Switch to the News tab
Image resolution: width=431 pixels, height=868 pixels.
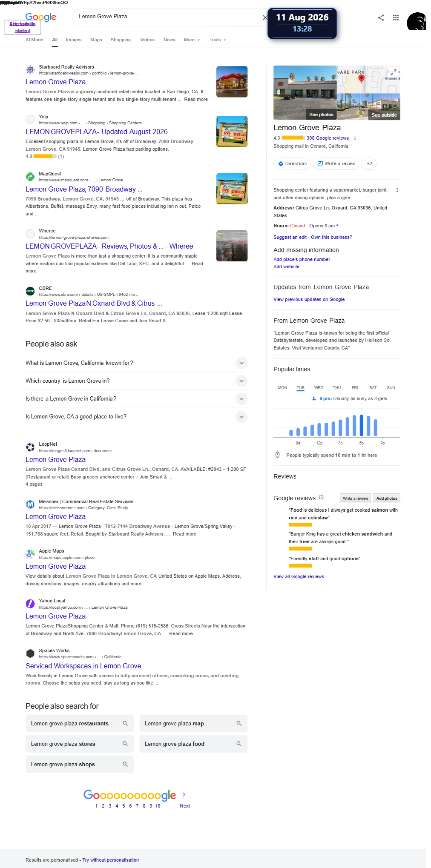coord(170,40)
